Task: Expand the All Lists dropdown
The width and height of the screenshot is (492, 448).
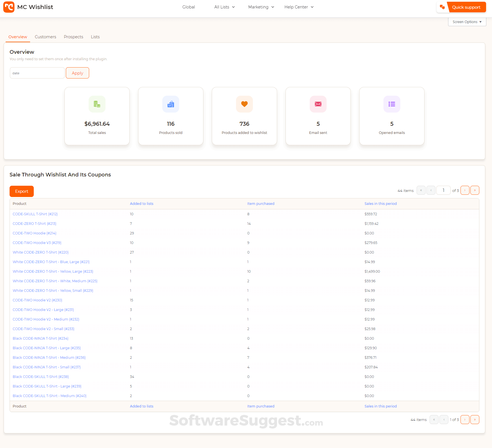Action: tap(224, 7)
